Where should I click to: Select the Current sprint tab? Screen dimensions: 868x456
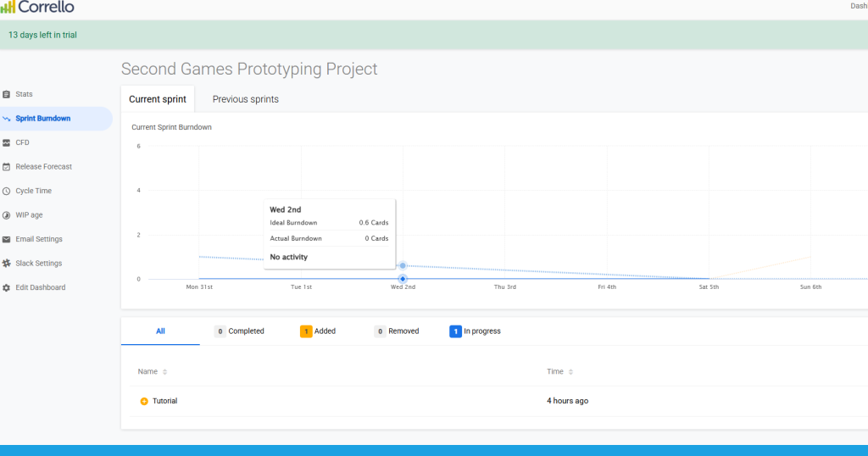pyautogui.click(x=157, y=100)
